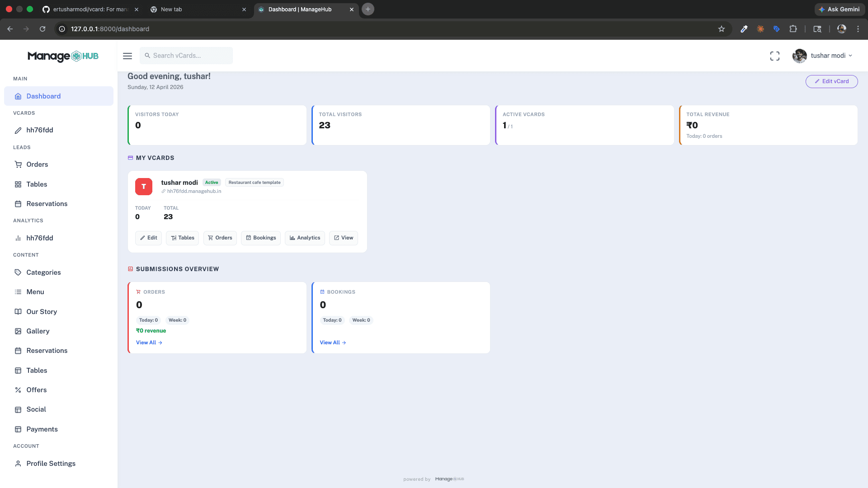The height and width of the screenshot is (488, 868).
Task: Open Gallery in the sidebar
Action: [x=59, y=331]
